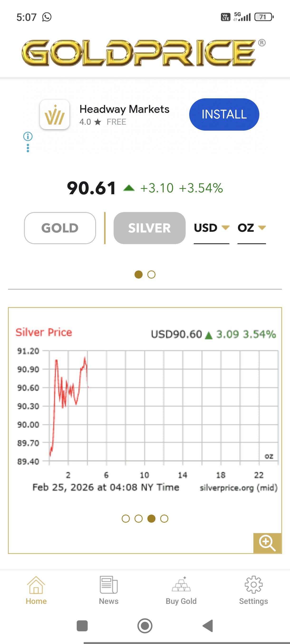Tap the GOLDPRICE logo header
This screenshot has height=644, width=290.
click(144, 53)
